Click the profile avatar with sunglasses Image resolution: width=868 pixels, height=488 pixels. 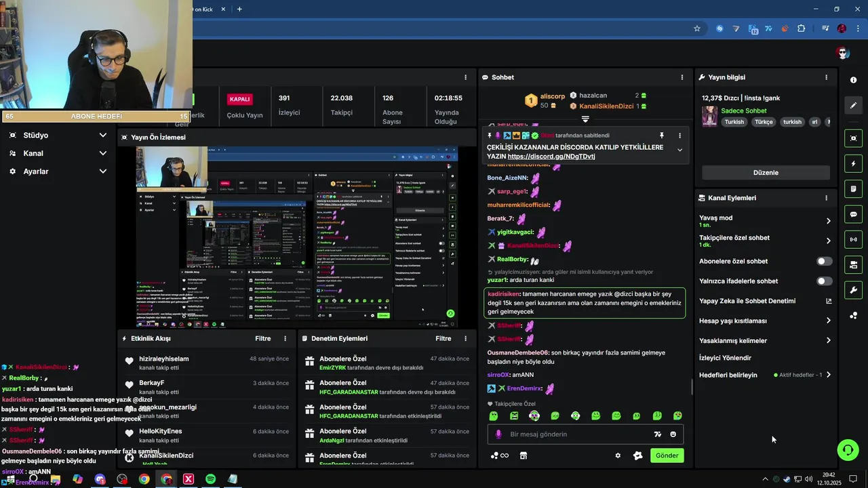[843, 53]
